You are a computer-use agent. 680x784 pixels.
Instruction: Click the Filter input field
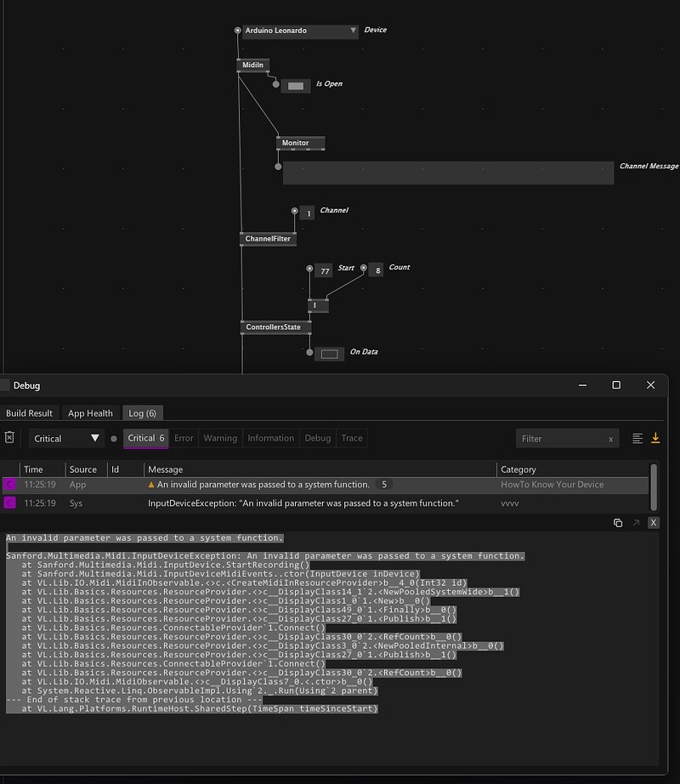click(559, 439)
